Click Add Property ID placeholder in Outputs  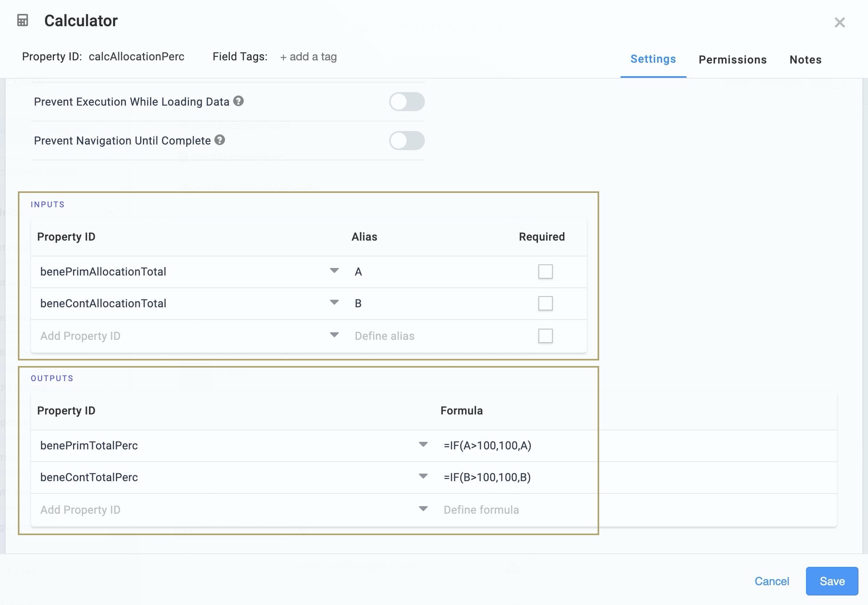tap(80, 510)
